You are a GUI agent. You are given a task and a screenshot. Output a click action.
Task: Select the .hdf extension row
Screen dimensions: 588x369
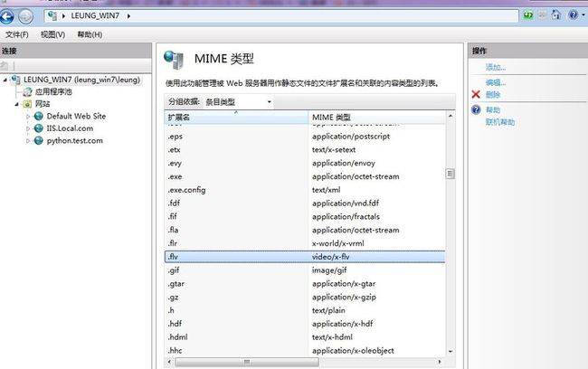[305, 324]
